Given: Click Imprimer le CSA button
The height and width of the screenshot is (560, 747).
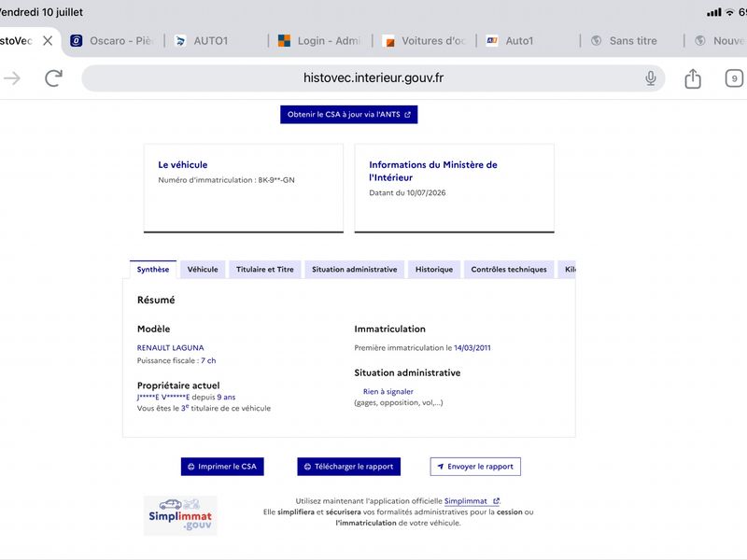Looking at the screenshot, I should pyautogui.click(x=222, y=467).
